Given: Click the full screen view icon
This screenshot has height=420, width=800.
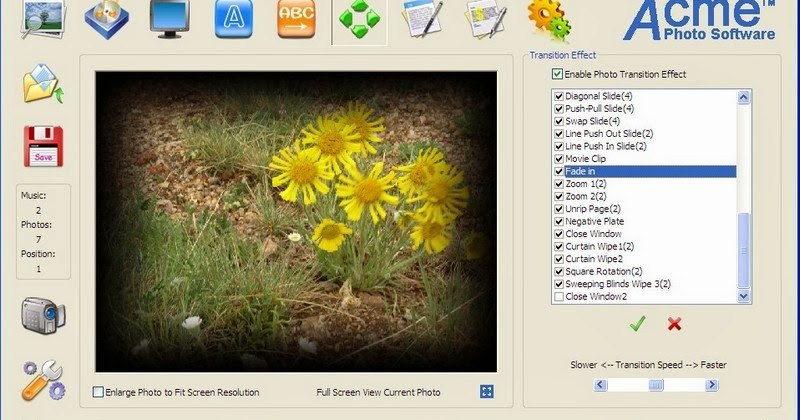Looking at the screenshot, I should click(x=487, y=391).
